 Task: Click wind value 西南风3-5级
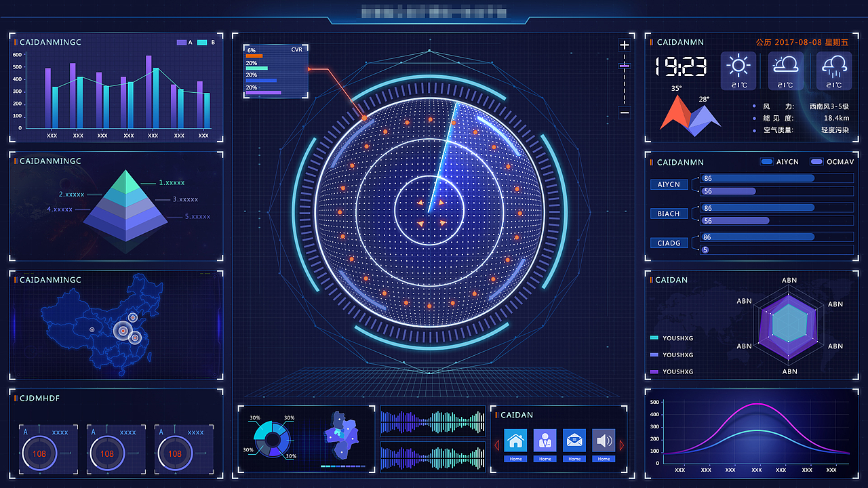coord(829,106)
